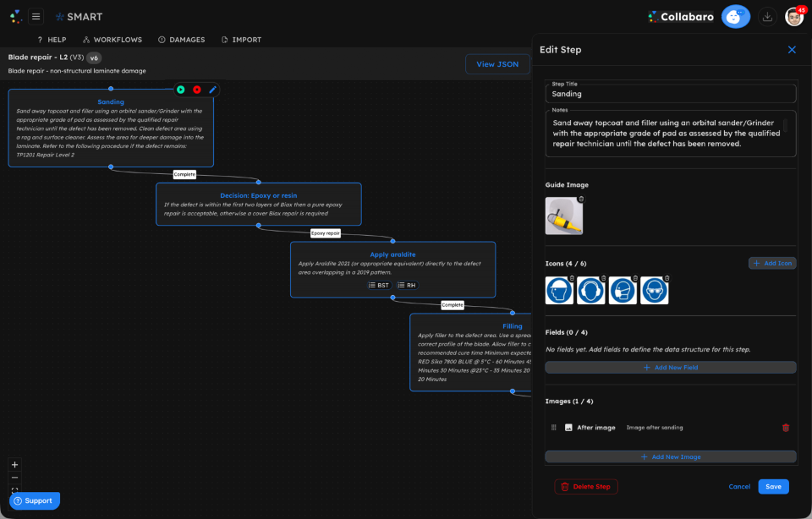Open the Add New Field section
This screenshot has height=519, width=812.
click(x=670, y=367)
